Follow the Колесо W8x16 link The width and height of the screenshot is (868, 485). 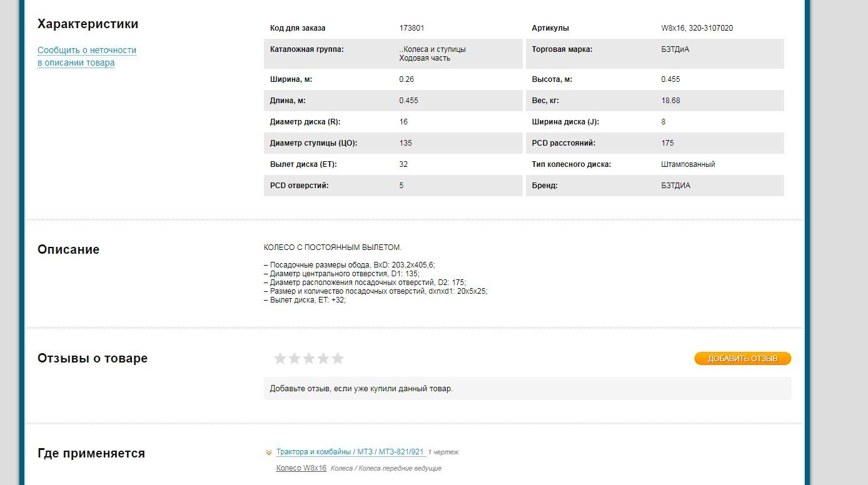point(301,468)
